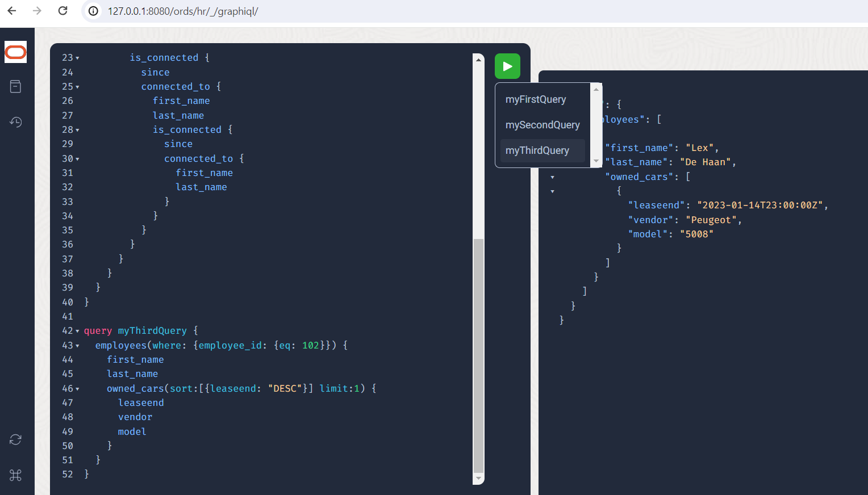The image size is (868, 495).
Task: Fold employees block at line 43
Action: point(77,346)
